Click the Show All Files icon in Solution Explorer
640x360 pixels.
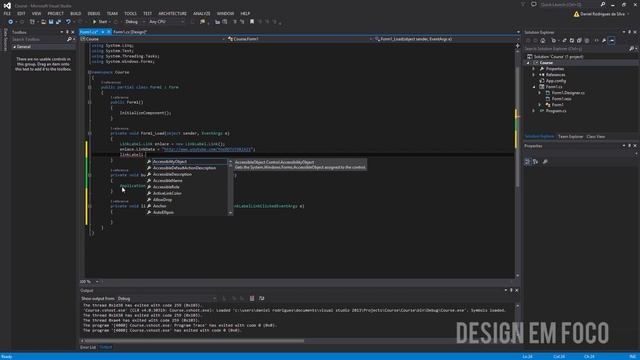587,40
